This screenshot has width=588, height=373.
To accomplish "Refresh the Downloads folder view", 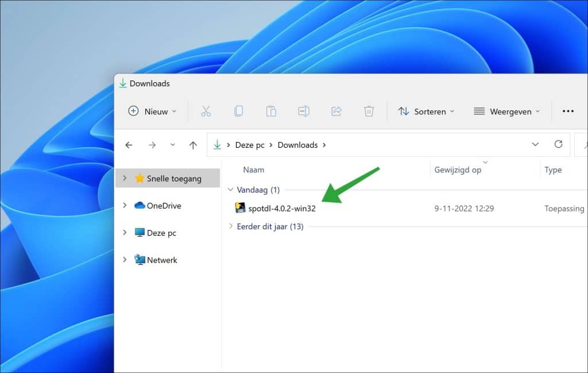I will 558,144.
